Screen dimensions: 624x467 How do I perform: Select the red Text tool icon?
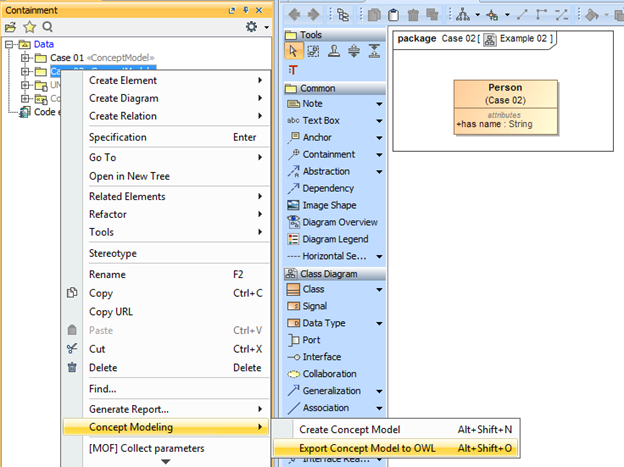(x=293, y=69)
